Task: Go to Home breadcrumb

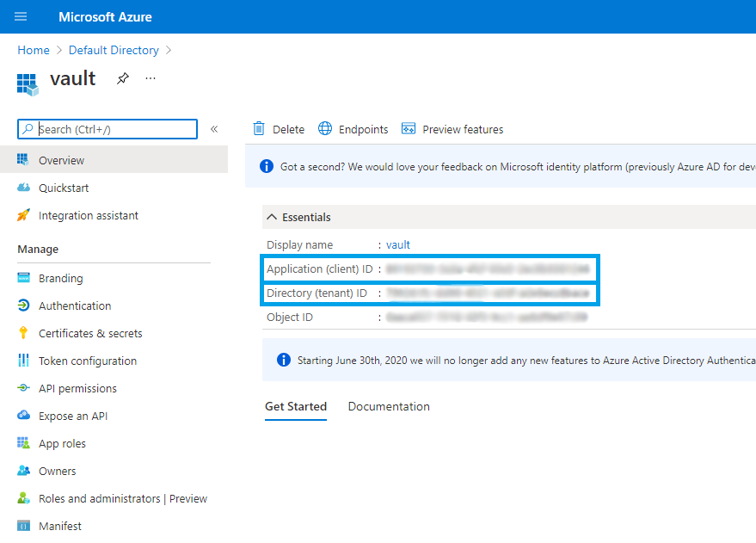Action: [x=34, y=50]
